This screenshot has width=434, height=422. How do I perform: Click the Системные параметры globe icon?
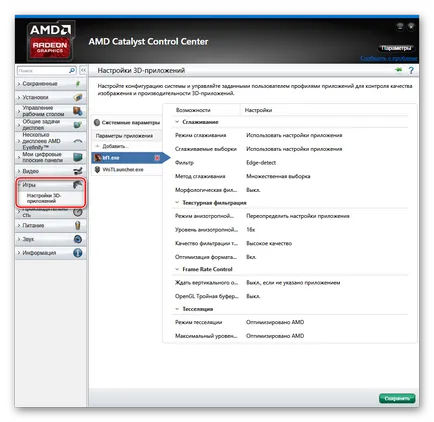pyautogui.click(x=97, y=122)
